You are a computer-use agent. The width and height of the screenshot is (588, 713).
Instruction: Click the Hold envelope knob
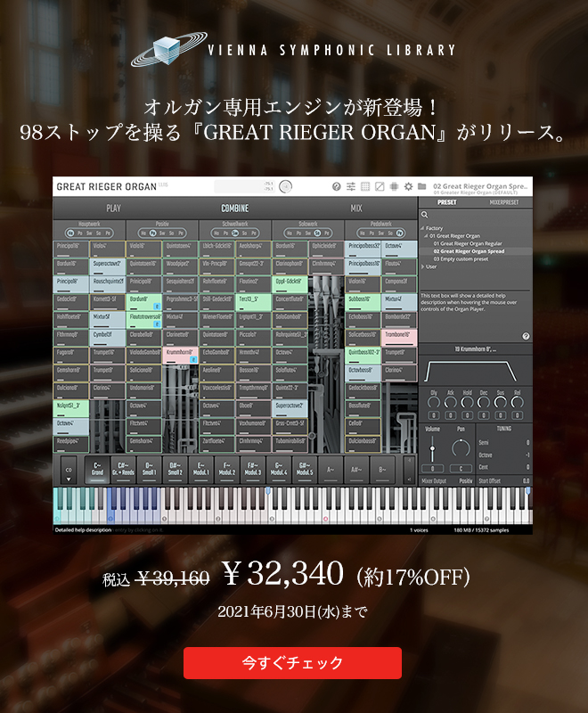coord(467,403)
